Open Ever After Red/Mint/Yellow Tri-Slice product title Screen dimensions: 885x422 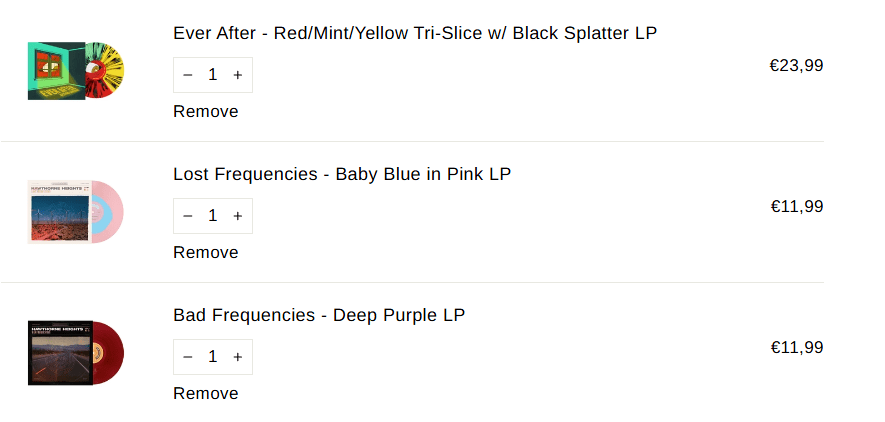415,33
